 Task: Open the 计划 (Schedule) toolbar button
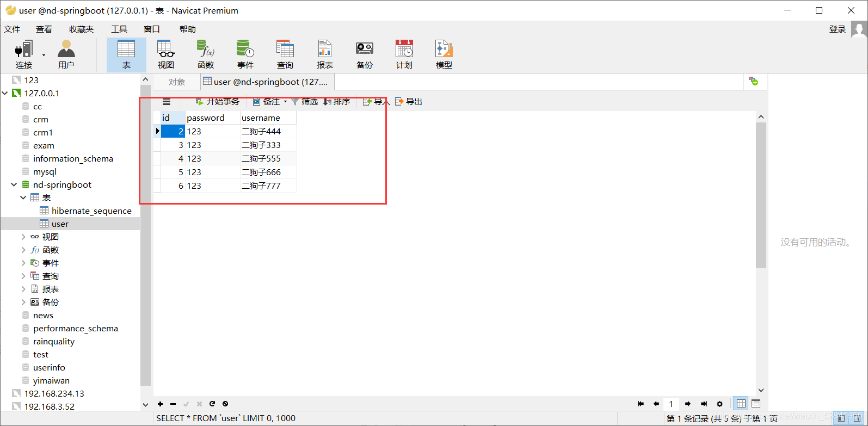coord(404,55)
